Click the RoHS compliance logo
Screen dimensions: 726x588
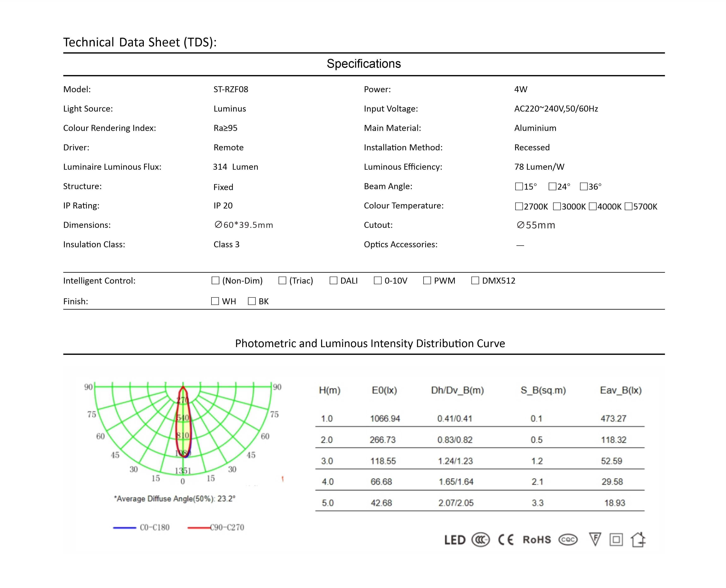click(537, 540)
